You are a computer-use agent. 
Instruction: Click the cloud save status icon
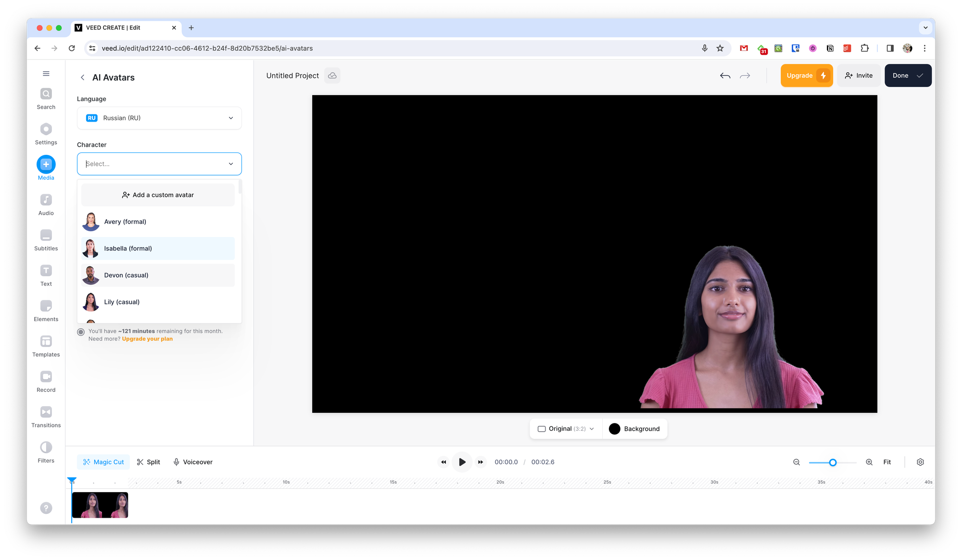332,76
